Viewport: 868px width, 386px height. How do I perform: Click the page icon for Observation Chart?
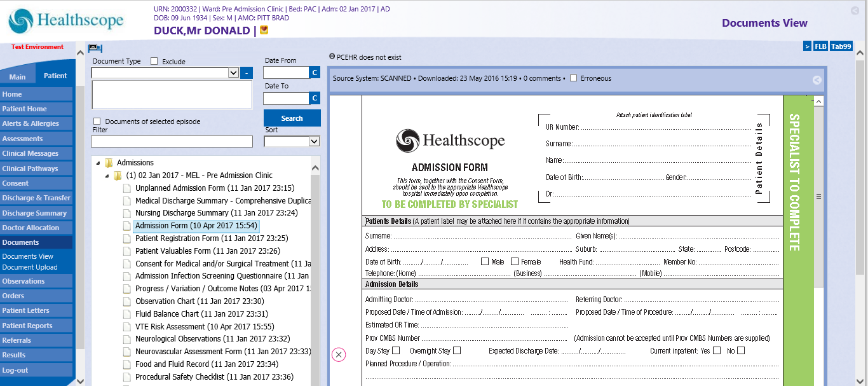pos(126,301)
